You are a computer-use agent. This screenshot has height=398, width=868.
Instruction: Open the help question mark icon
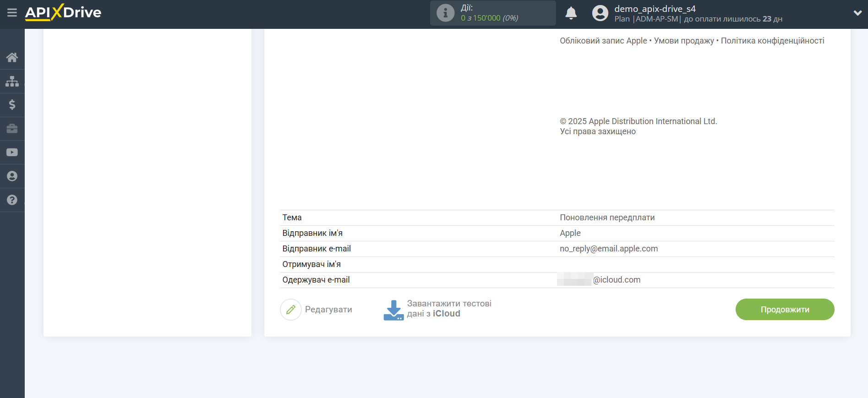click(x=12, y=200)
